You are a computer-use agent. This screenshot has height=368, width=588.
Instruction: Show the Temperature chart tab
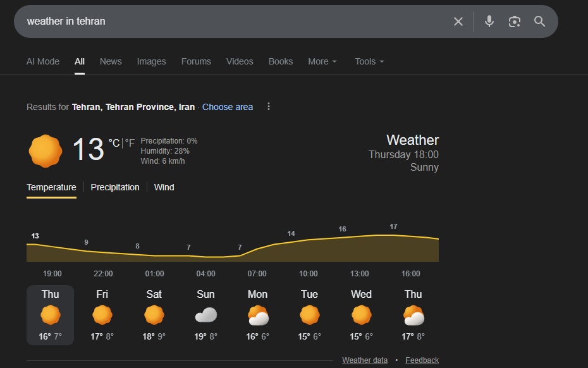click(x=51, y=187)
